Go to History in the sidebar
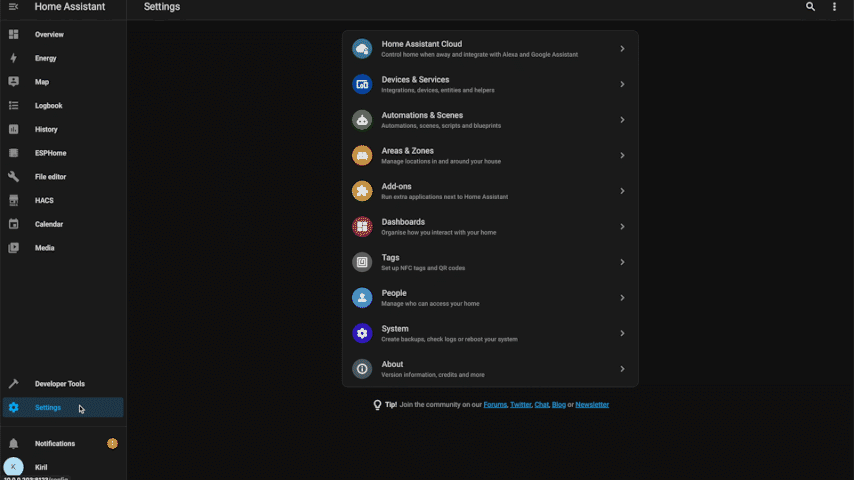 [x=63, y=129]
